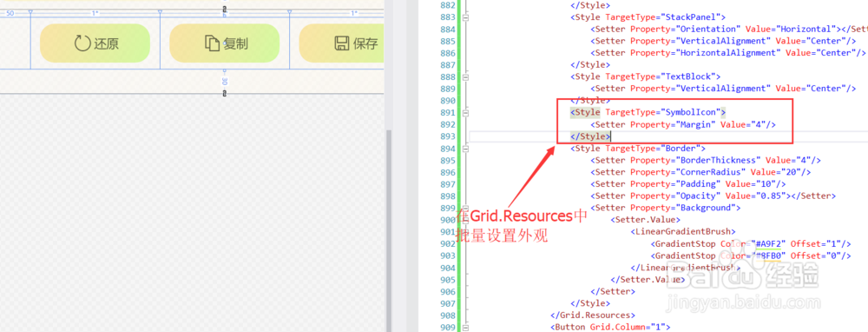Click the 1* width label above 保存 column
868x332 pixels.
point(354,13)
